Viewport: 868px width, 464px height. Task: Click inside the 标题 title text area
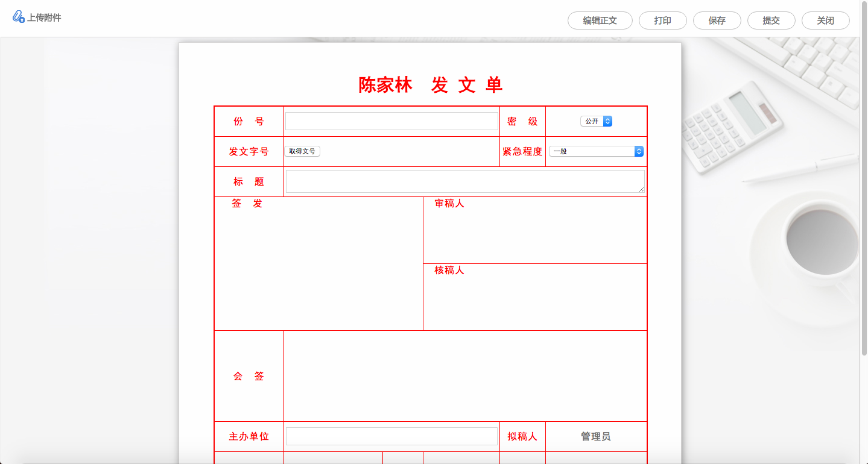click(464, 181)
